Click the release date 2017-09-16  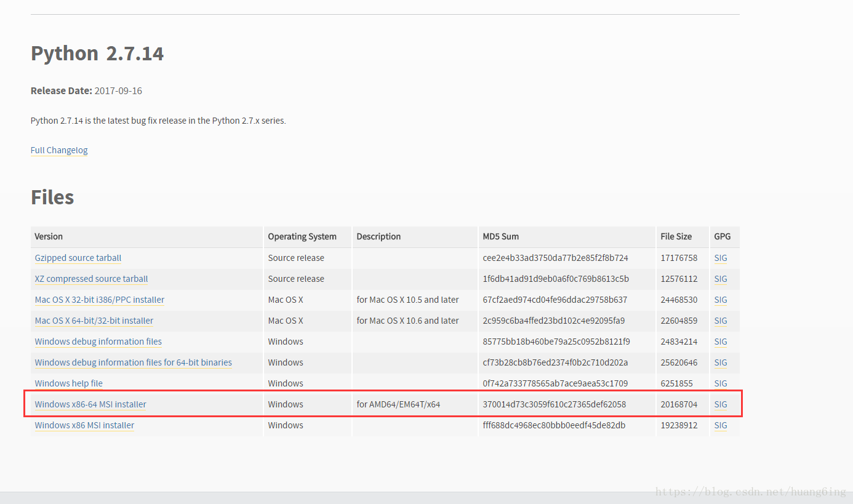click(x=118, y=90)
